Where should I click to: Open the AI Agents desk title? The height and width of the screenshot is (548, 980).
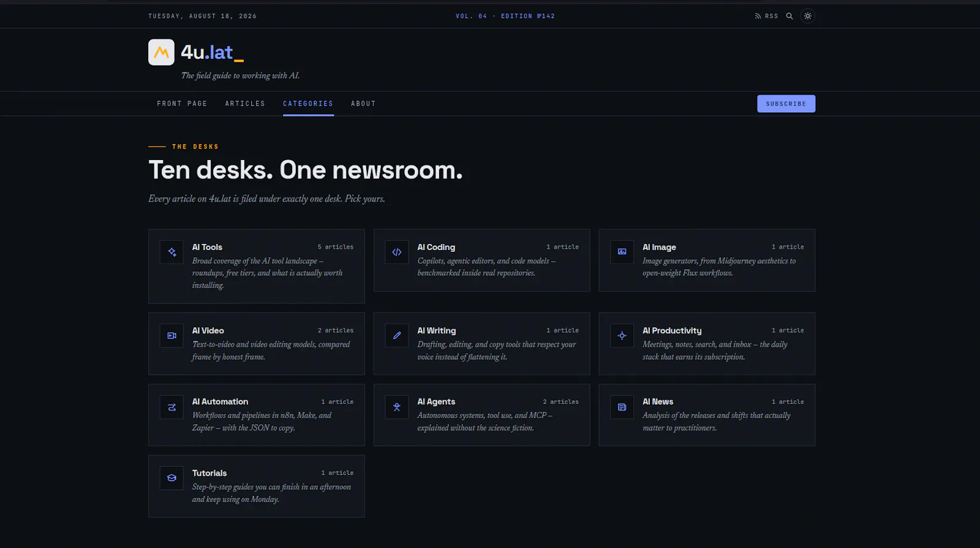(x=436, y=401)
